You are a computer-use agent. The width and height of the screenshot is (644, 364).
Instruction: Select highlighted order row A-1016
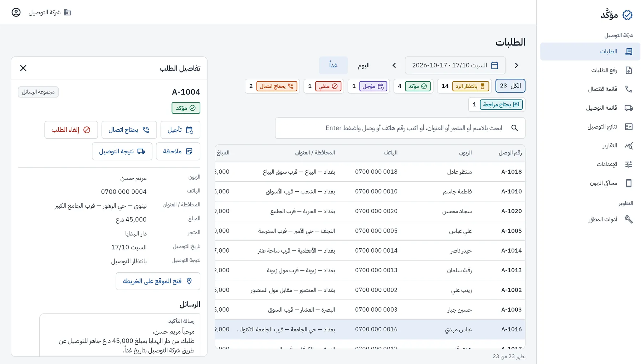click(370, 329)
